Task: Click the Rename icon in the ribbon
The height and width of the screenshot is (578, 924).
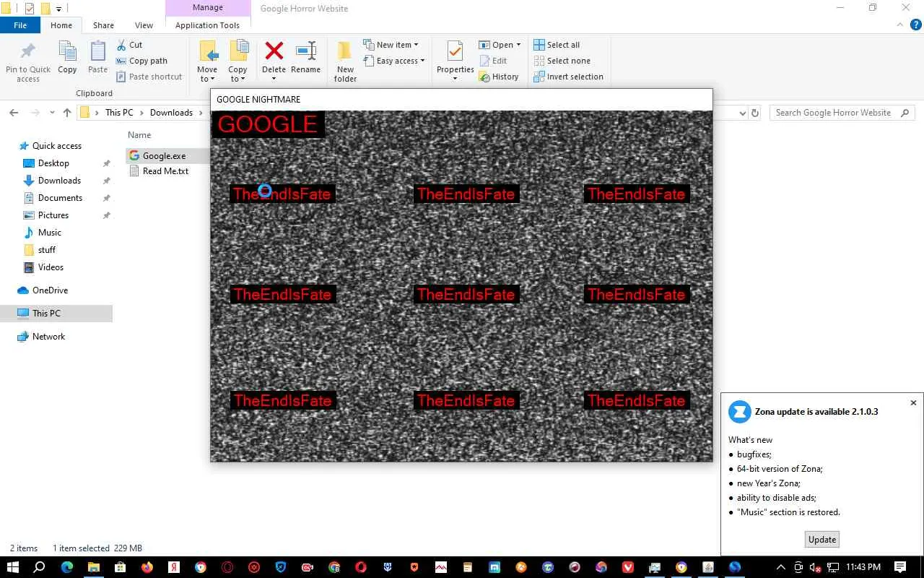Action: tap(305, 51)
